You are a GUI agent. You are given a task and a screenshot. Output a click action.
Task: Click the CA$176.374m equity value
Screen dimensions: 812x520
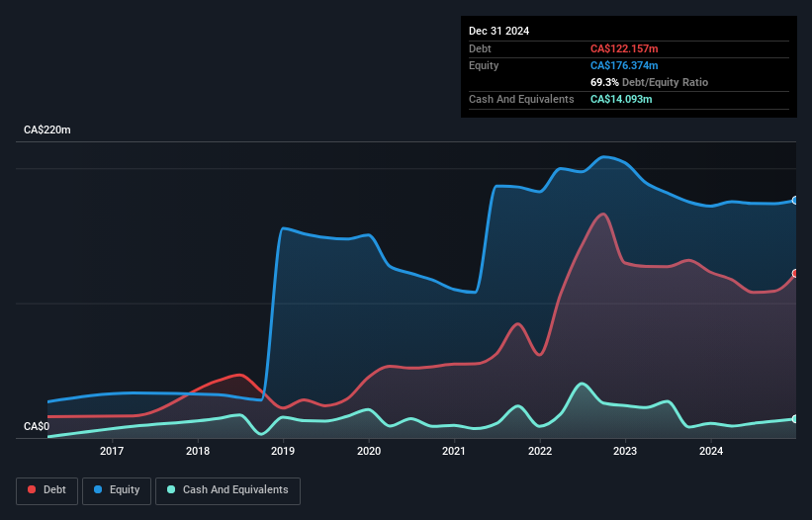[x=624, y=65]
